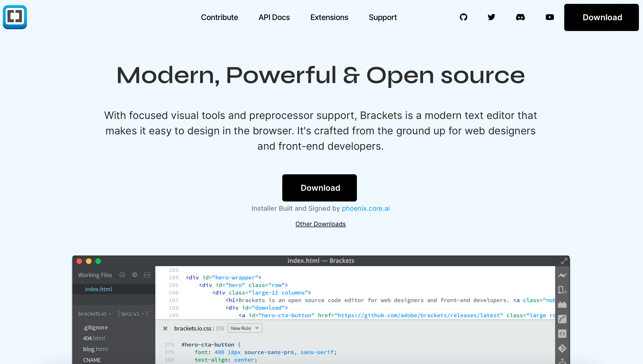This screenshot has height=364, width=643.
Task: Click the "Installer Built and Signed by" text
Action: click(x=296, y=208)
